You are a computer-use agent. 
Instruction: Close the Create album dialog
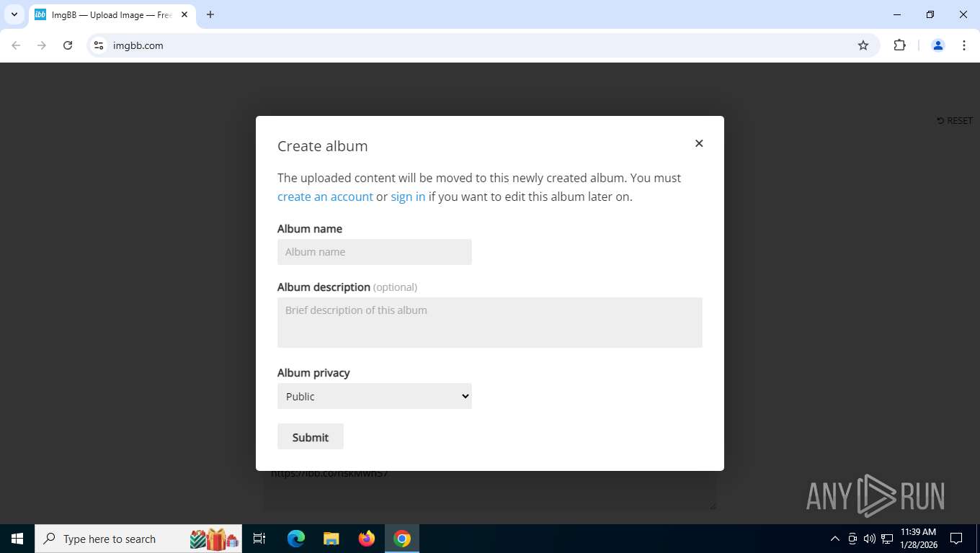pyautogui.click(x=699, y=143)
